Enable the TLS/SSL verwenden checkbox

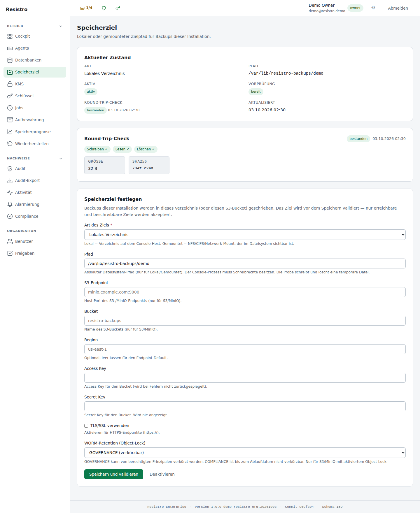pyautogui.click(x=86, y=426)
